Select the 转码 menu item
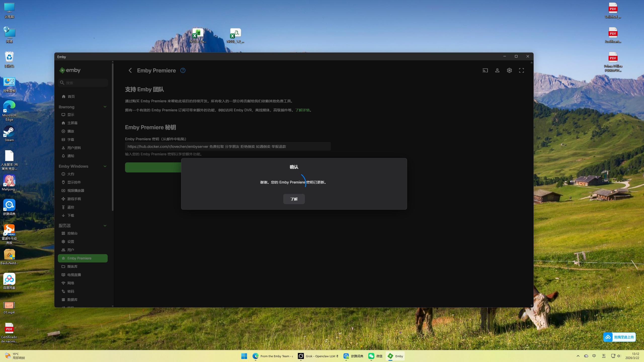 [71, 291]
